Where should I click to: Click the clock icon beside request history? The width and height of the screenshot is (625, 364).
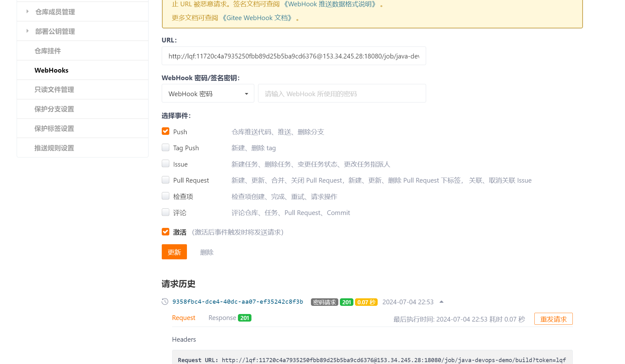(x=165, y=301)
